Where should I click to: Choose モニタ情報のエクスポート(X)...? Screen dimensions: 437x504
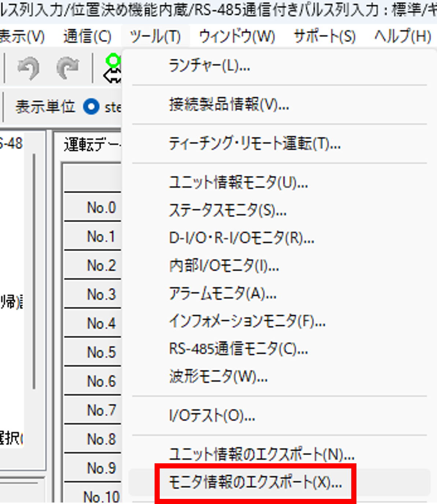point(279,482)
